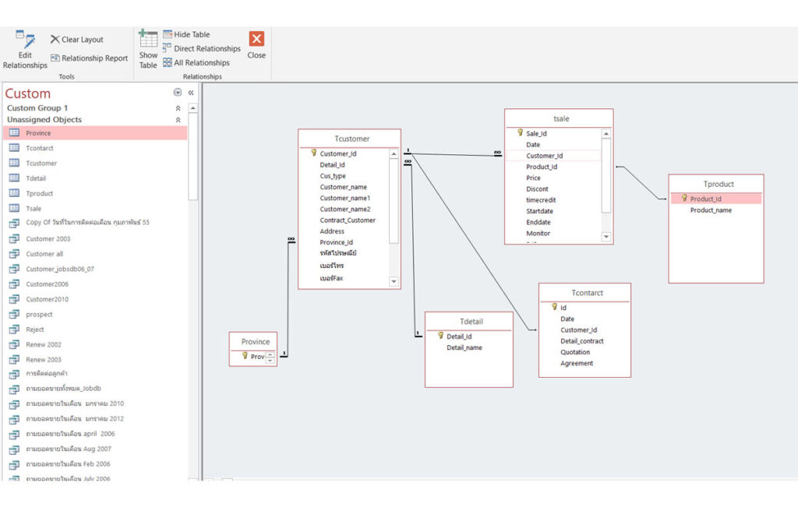The image size is (798, 532).
Task: Click the query icon beside prospect
Action: point(14,315)
